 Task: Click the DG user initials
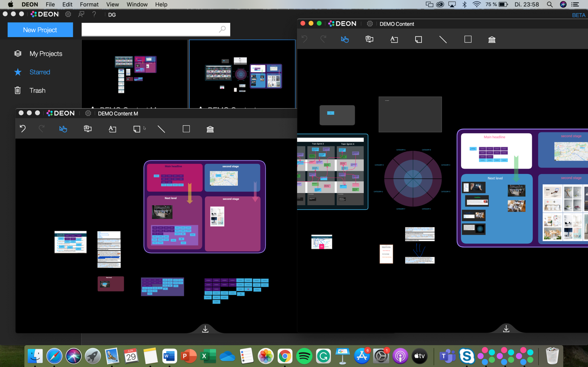pos(112,15)
